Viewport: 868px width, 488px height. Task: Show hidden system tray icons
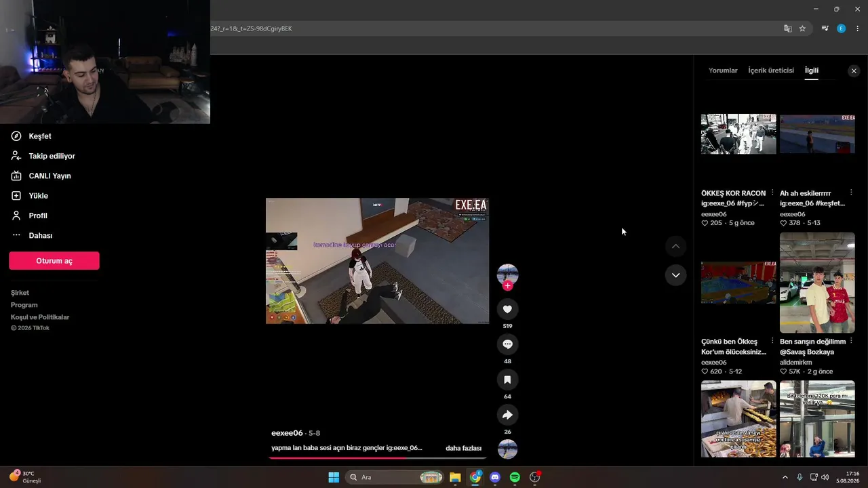785,477
